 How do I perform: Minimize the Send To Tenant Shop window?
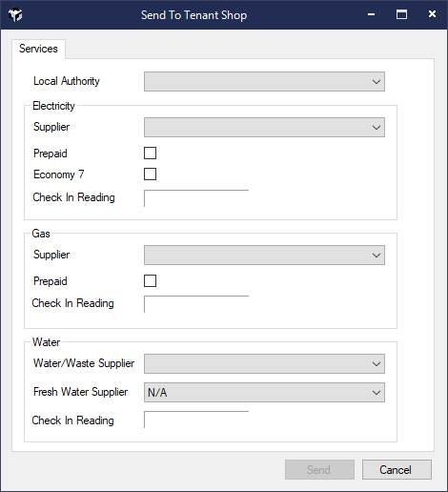(371, 14)
